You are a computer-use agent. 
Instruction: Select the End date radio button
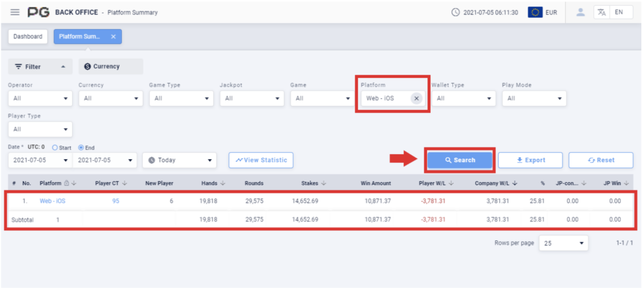tap(81, 147)
